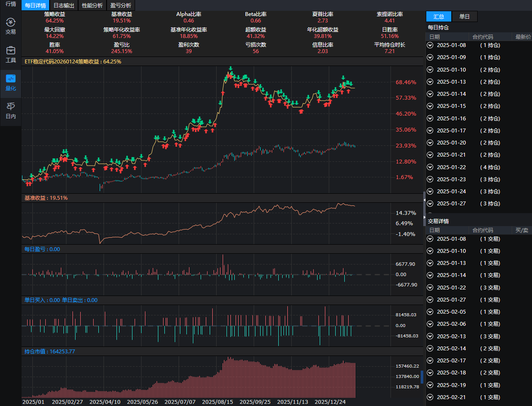Switch to the 日志输出 tab
This screenshot has width=532, height=406.
pos(63,5)
